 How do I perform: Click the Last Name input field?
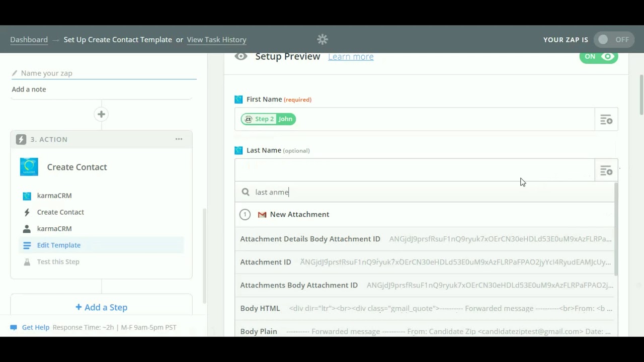coord(415,170)
